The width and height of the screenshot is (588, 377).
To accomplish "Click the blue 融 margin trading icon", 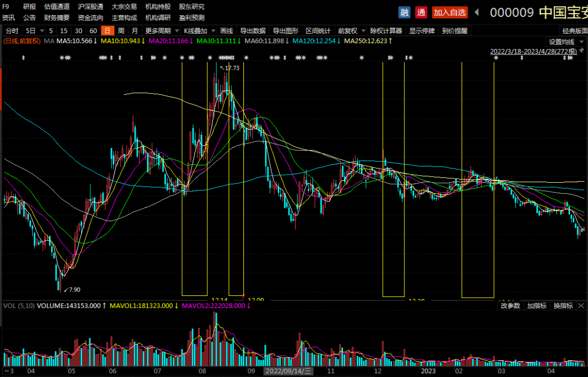I will (x=405, y=12).
